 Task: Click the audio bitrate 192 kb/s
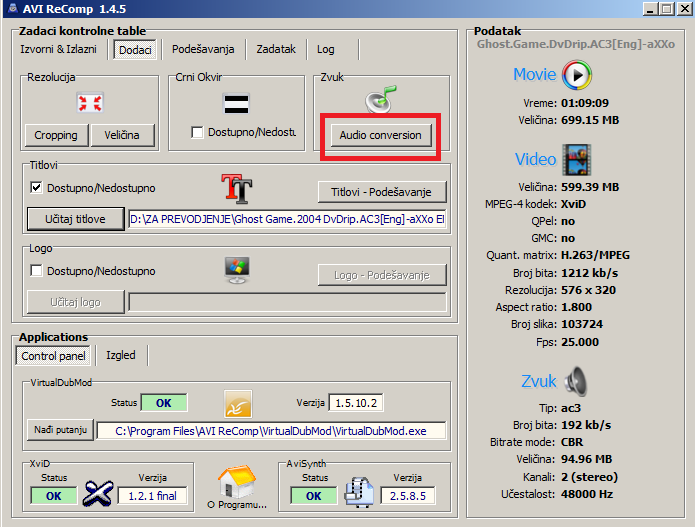pos(586,426)
